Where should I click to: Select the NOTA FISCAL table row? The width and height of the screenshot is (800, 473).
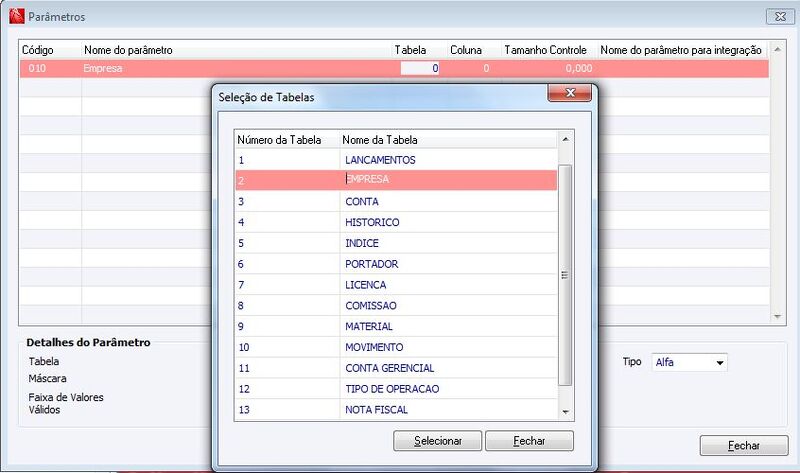pos(396,410)
